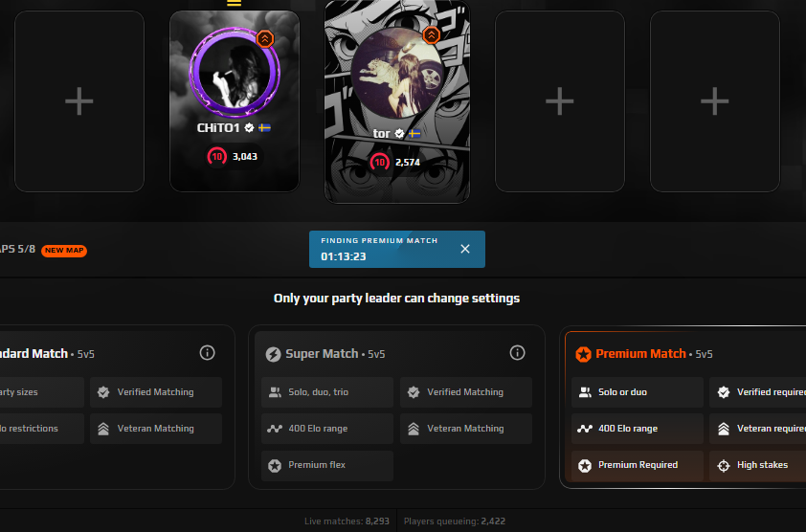The image size is (806, 532).
Task: Click Veteran Matching in Standard Match
Action: coord(156,429)
